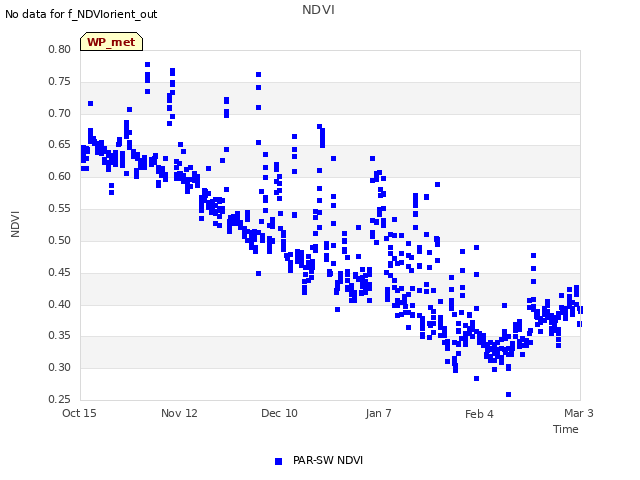The height and width of the screenshot is (480, 640).
Task: Click the 0.60 y-axis tick label
Action: coord(60,176)
